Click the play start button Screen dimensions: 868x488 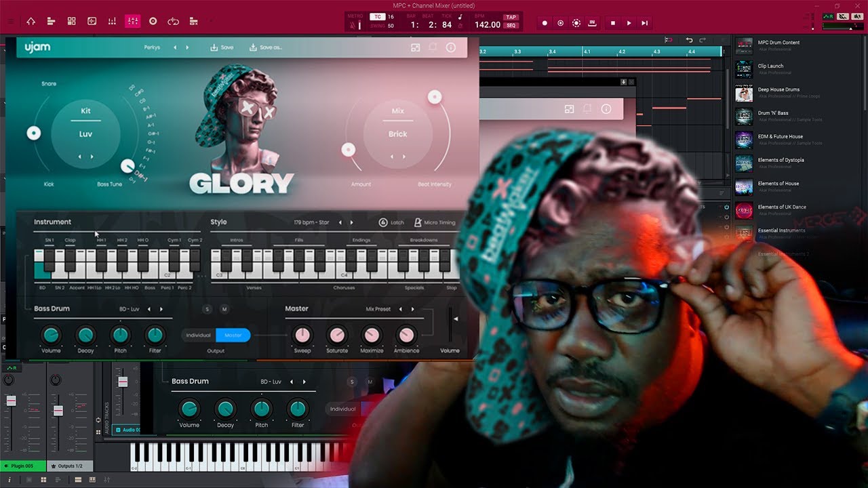point(644,23)
